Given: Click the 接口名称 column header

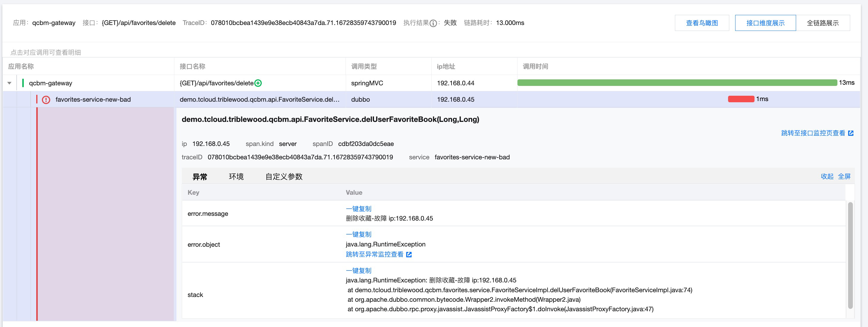Looking at the screenshot, I should click(192, 66).
